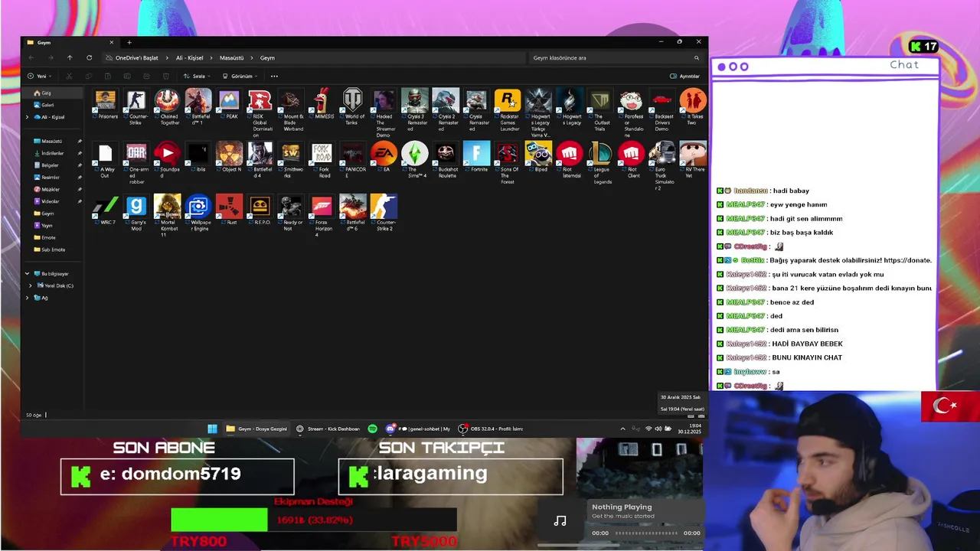Viewport: 980px width, 551px height.
Task: Expand the Yerel Disk (C:) node
Action: [x=31, y=285]
